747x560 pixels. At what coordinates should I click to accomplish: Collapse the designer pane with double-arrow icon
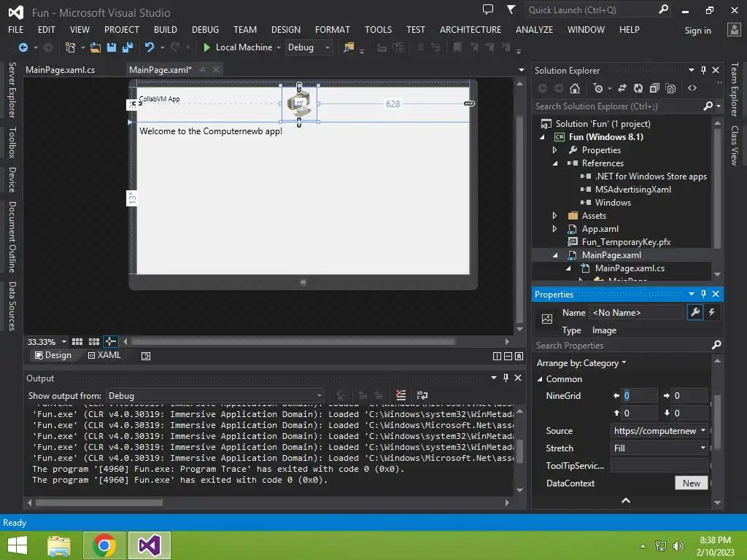[x=519, y=356]
